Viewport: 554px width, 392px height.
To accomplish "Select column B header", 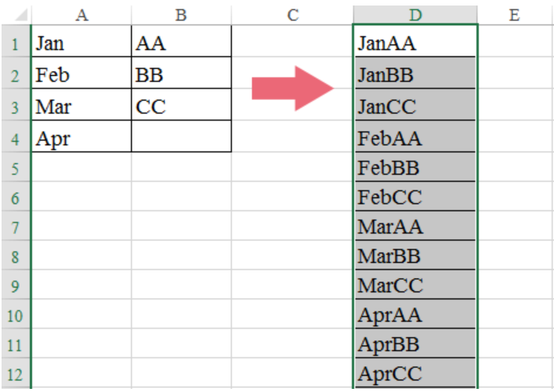I will pyautogui.click(x=181, y=15).
